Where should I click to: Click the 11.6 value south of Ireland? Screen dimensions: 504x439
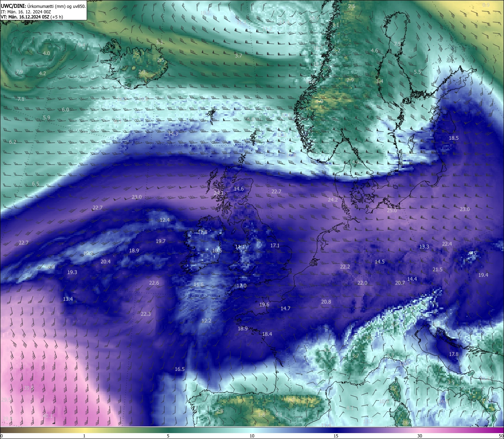198,285
